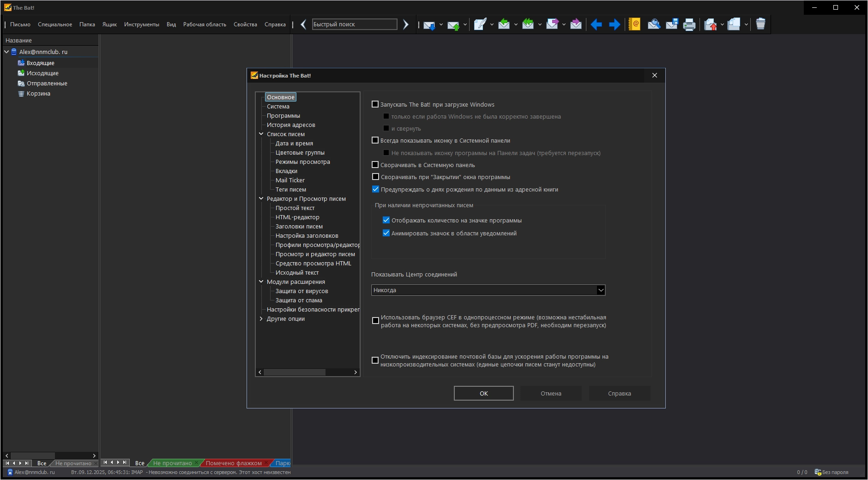Click the settings tree horizontal scrollbar
Viewport: 868px width, 480px height.
click(295, 372)
